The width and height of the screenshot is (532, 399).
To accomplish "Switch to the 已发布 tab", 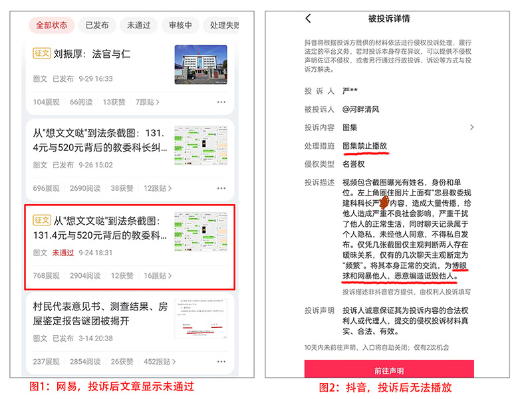I will 97,25.
